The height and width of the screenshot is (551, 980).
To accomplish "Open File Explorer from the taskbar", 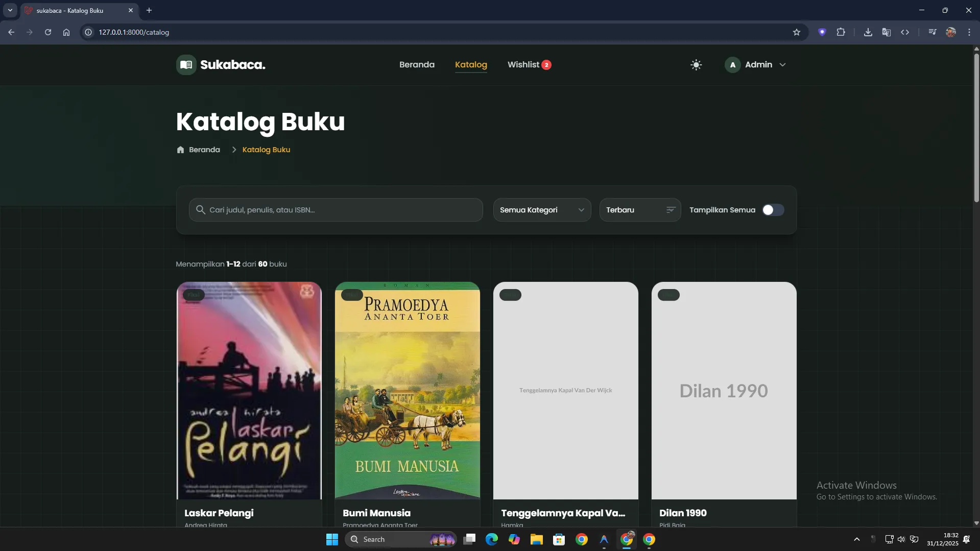I will [x=536, y=539].
